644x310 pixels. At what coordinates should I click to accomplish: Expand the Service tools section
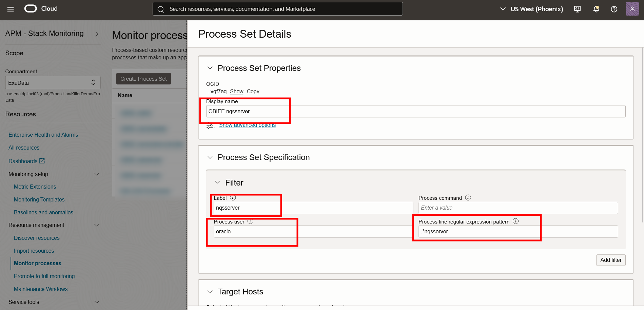tap(97, 302)
